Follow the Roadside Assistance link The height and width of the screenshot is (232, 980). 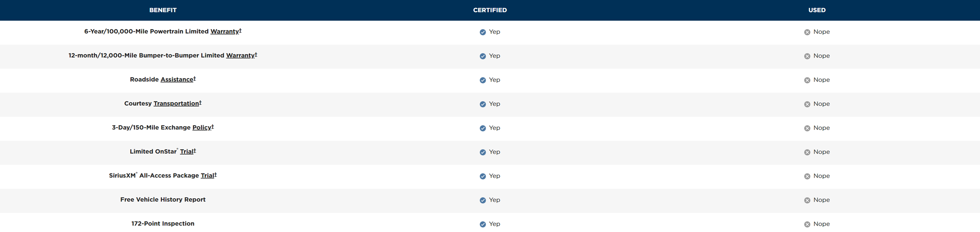[177, 79]
